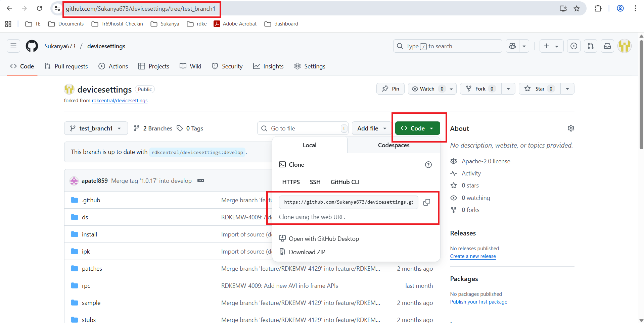The image size is (644, 323).
Task: Open the notifications inbox icon
Action: coord(607,46)
